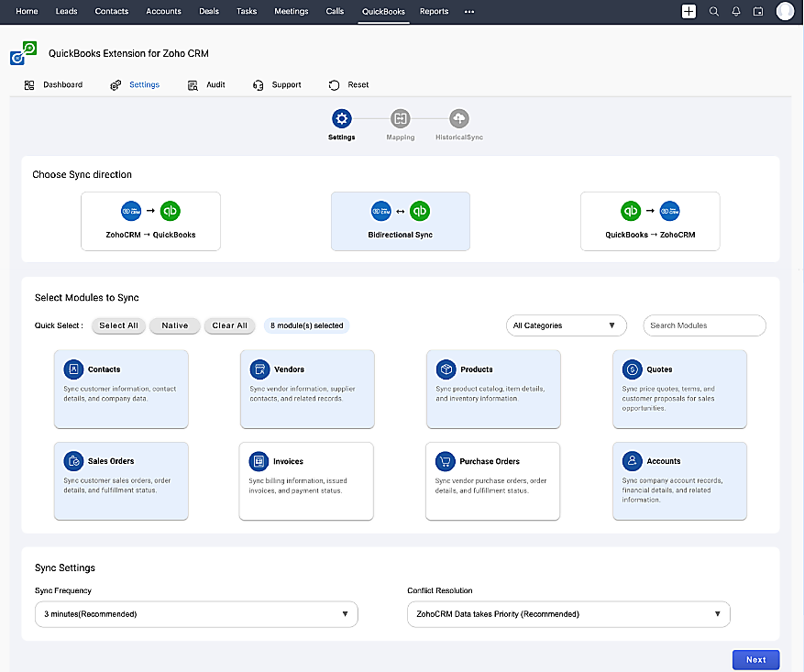Open the Conflict Resolution dropdown

pos(568,614)
